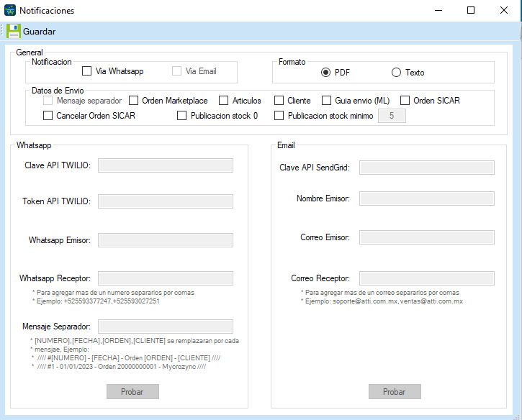Click the Whatsapp Receptor text box
Viewport: 522px width, 420px height.
166,278
